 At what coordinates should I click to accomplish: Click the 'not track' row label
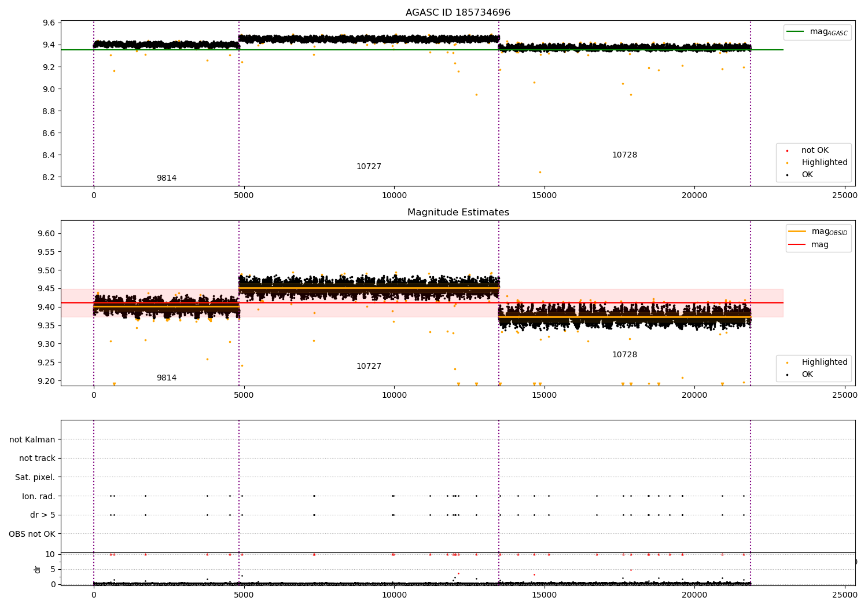(x=37, y=458)
